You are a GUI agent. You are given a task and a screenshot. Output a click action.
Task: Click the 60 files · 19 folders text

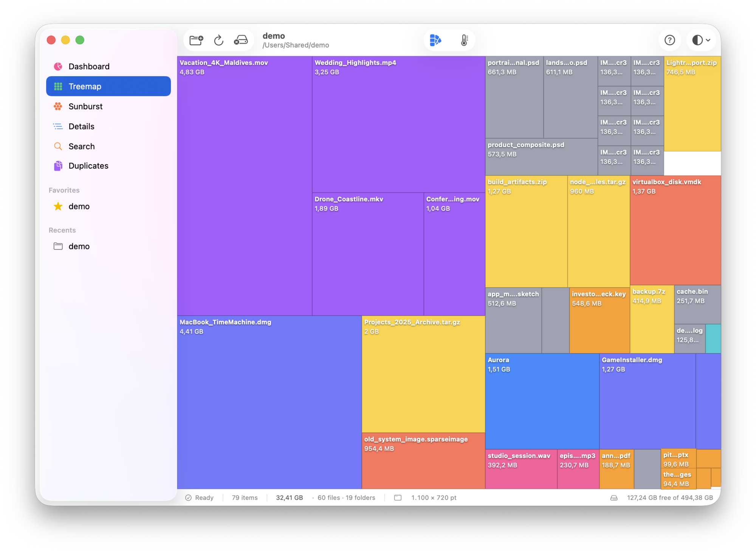(346, 498)
